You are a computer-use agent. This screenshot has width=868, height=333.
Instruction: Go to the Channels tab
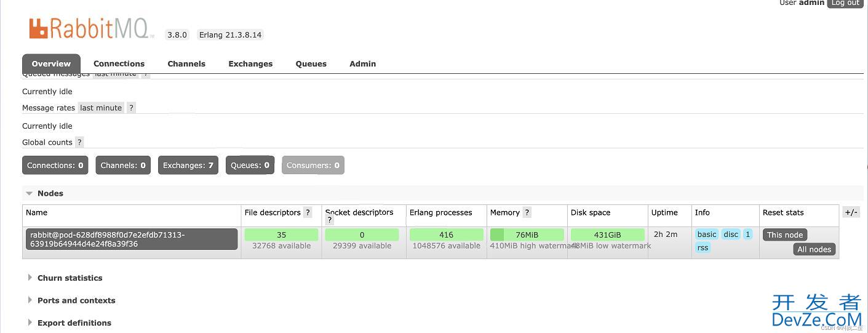click(186, 63)
